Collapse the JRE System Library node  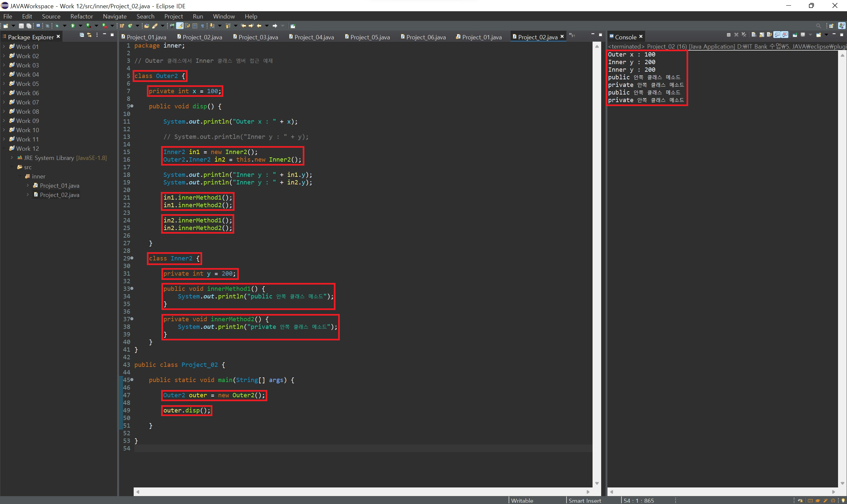[12, 158]
